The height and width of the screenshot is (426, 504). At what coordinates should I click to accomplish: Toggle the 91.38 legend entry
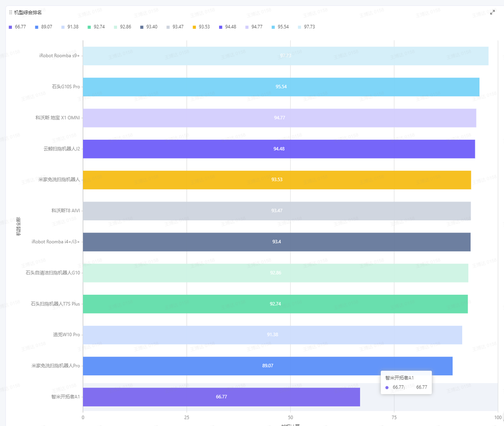(70, 27)
